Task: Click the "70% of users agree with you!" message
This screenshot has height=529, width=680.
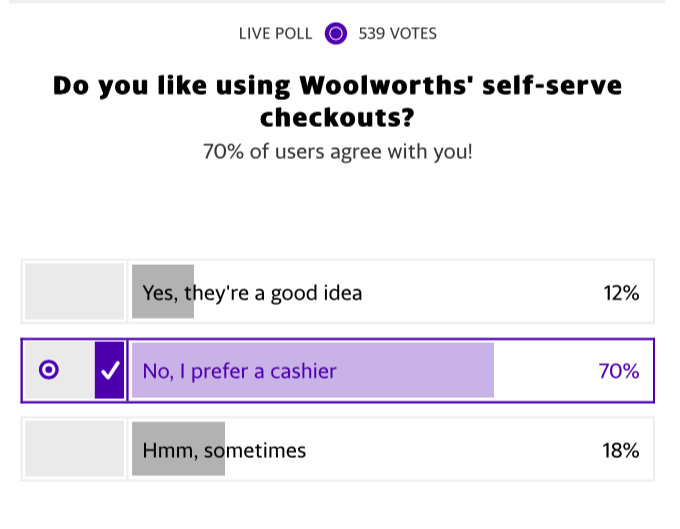Action: (x=337, y=153)
